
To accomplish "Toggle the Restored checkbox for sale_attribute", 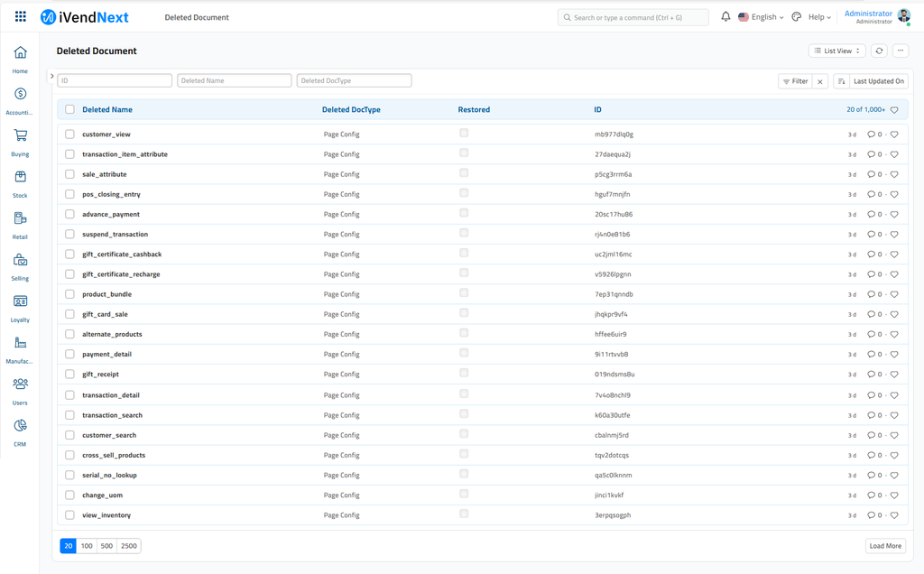I will [464, 173].
